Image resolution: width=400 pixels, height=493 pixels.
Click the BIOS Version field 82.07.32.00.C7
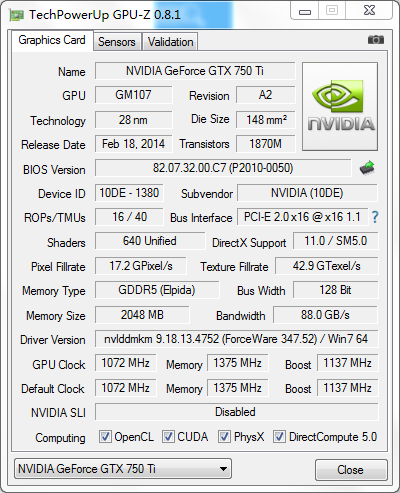(223, 168)
